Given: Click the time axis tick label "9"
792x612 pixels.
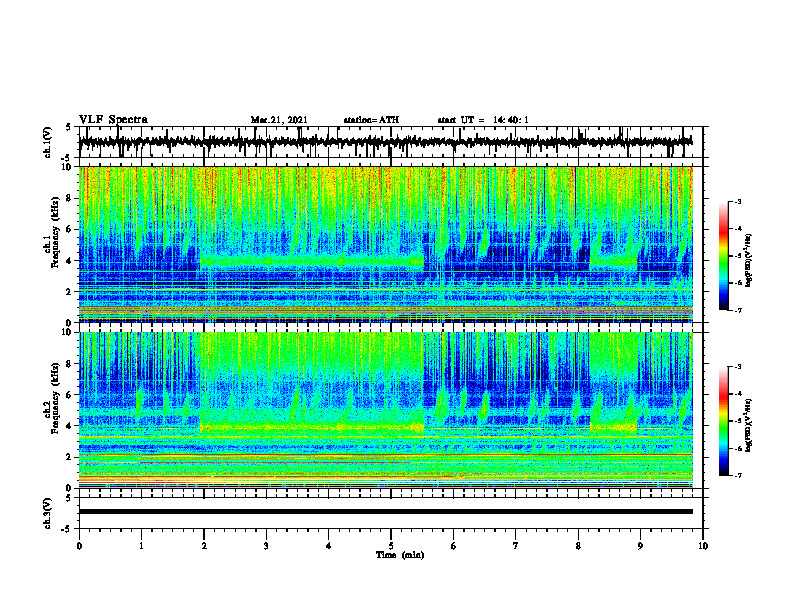Looking at the screenshot, I should click(x=640, y=546).
